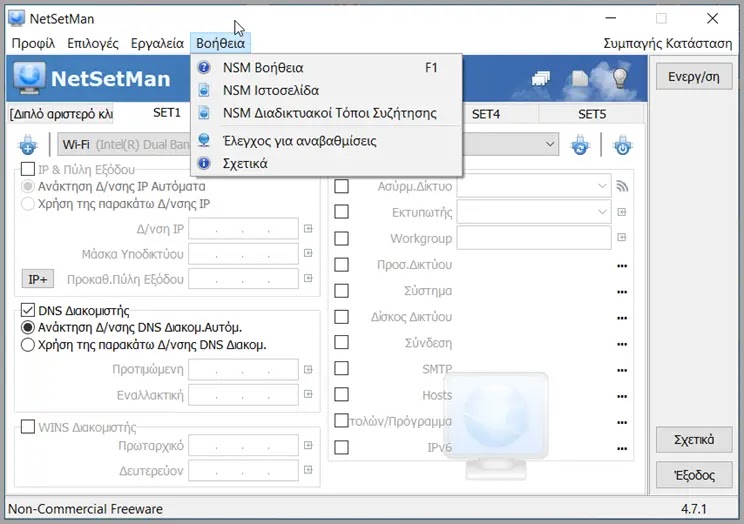Click the Δ/νση IP address field
This screenshot has width=744, height=524.
coord(243,229)
